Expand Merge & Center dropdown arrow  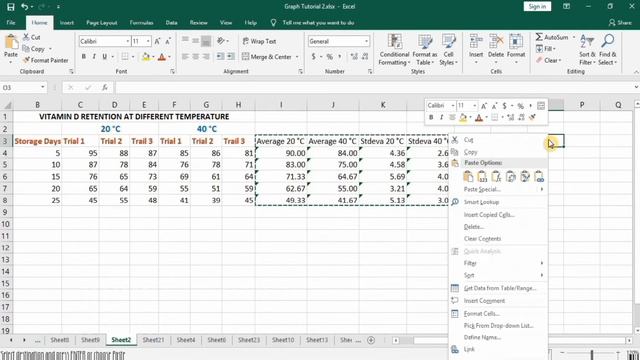[x=297, y=57]
